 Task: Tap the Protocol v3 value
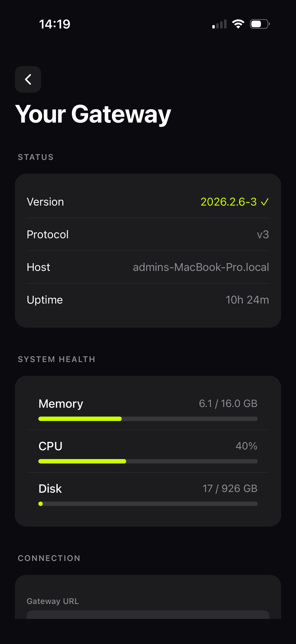coord(263,235)
